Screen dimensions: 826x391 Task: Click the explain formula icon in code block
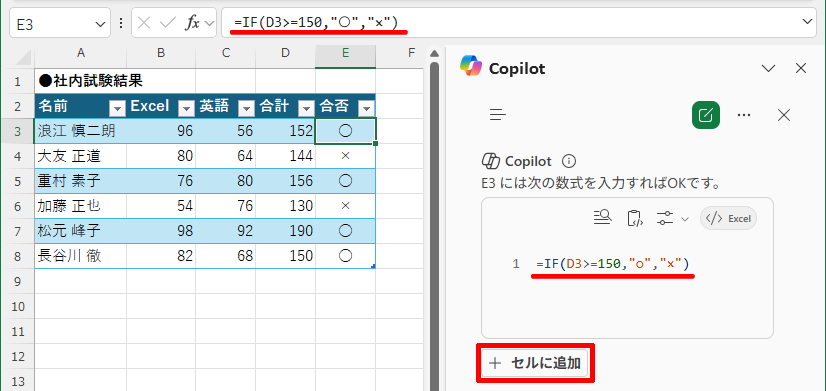click(x=602, y=217)
